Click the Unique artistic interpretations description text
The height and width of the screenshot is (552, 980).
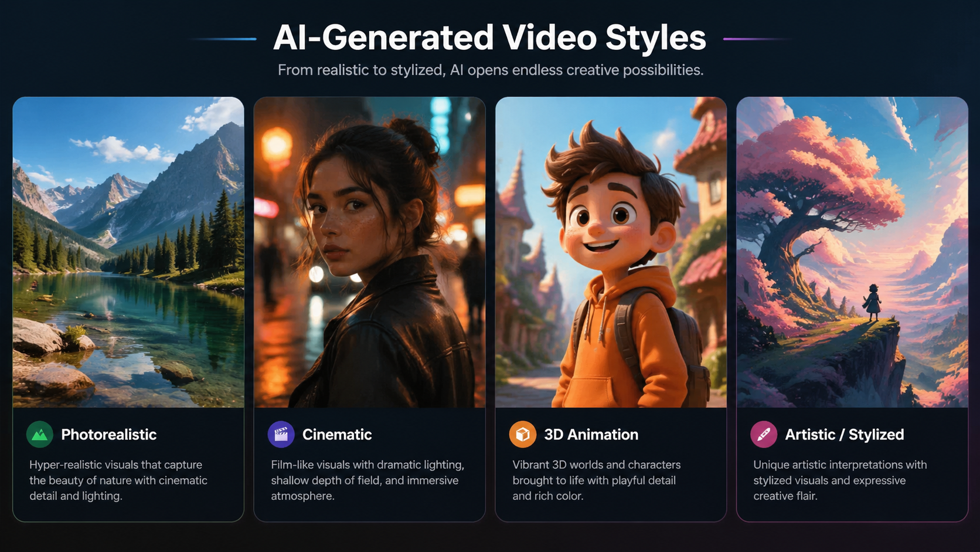(x=840, y=480)
